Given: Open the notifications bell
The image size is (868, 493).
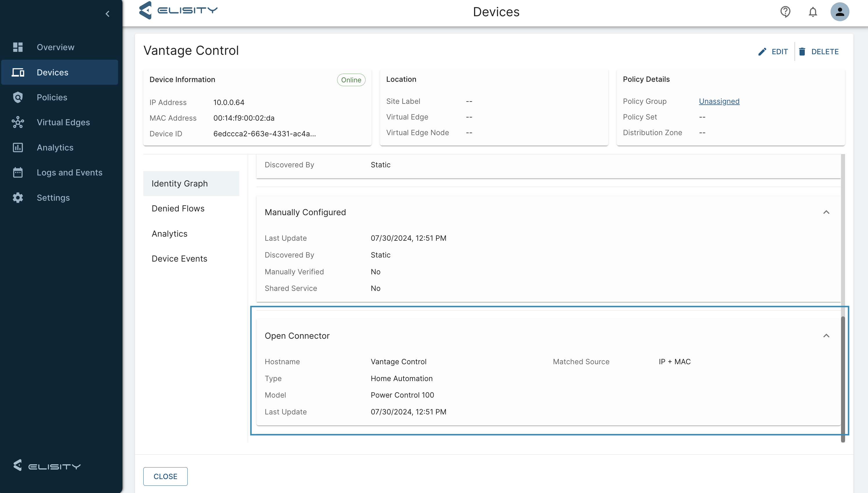Looking at the screenshot, I should point(813,12).
